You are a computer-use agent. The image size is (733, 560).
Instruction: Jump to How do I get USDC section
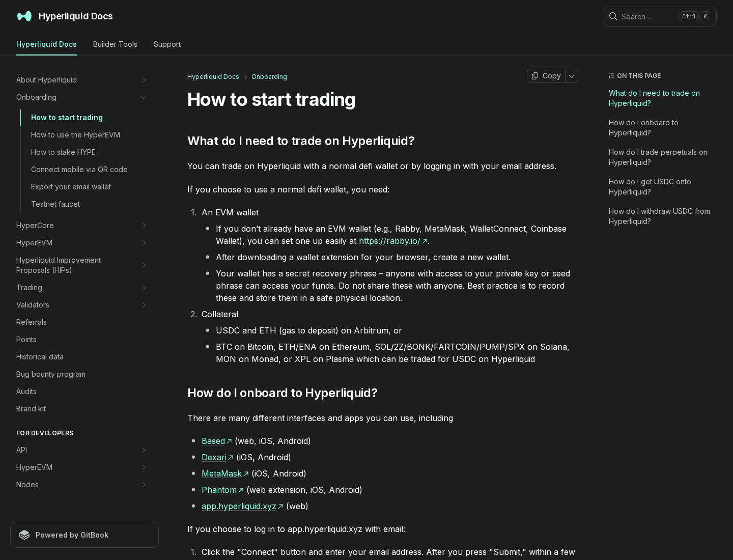pos(650,187)
